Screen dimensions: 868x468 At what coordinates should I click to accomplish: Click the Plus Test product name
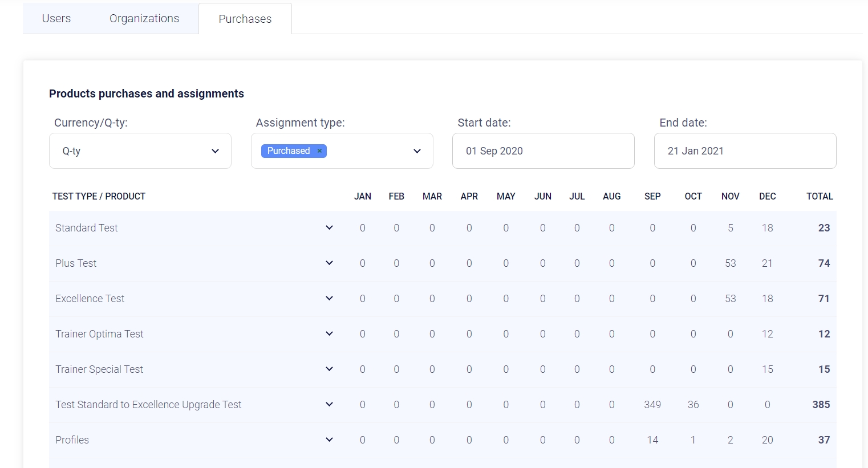[76, 263]
